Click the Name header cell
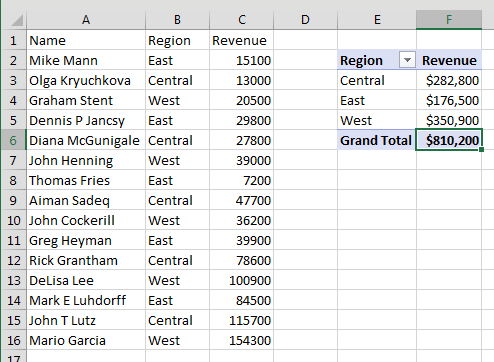This screenshot has width=494, height=362. click(86, 40)
